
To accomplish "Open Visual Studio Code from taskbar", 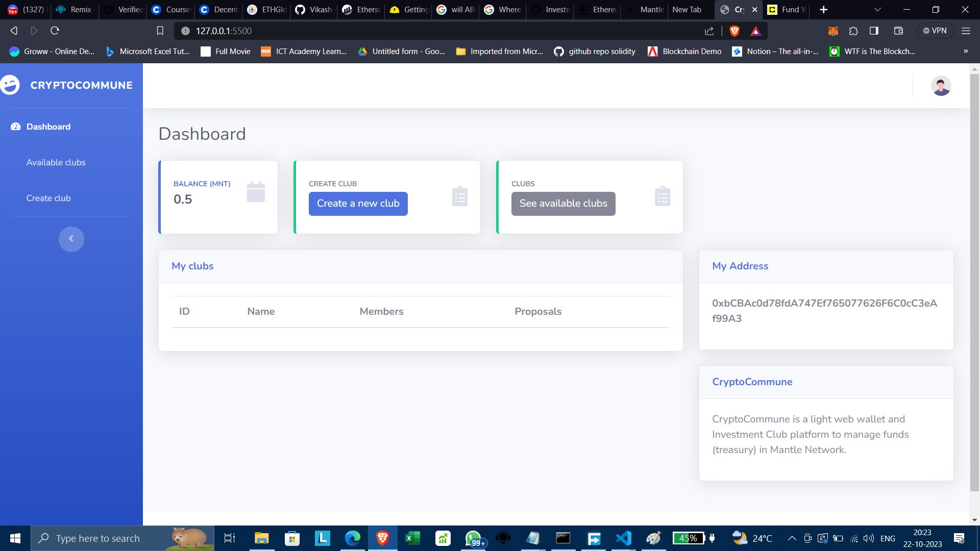I will point(623,538).
